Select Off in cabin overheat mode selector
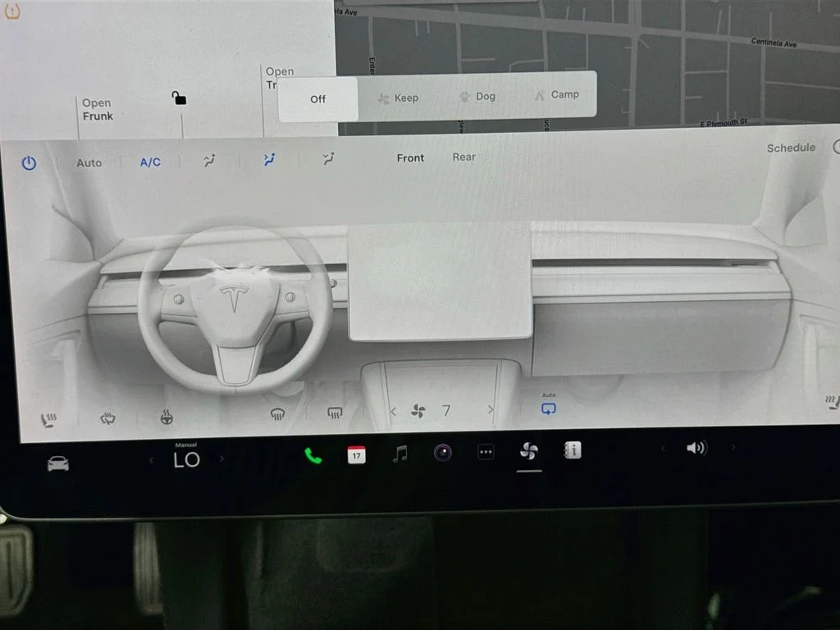Screen dimensions: 840x630 tap(317, 99)
